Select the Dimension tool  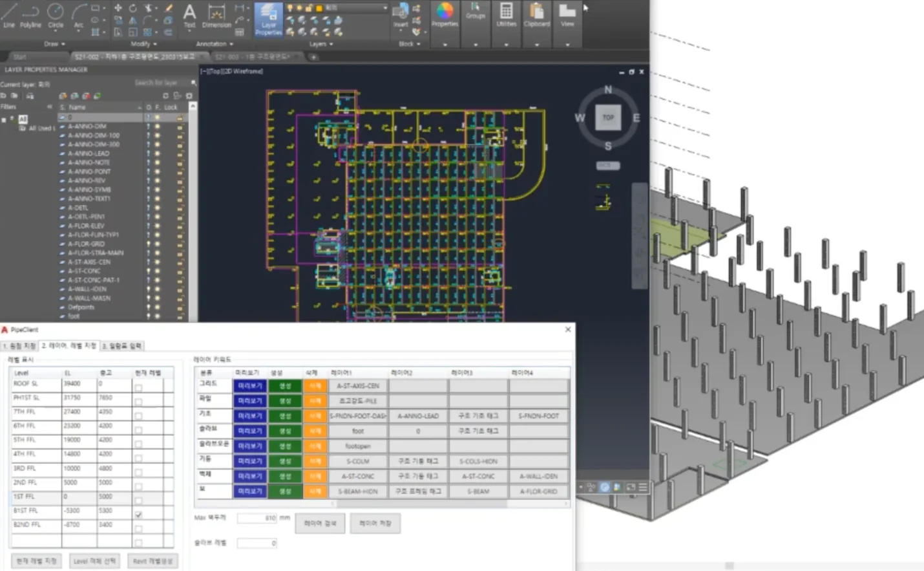[216, 16]
